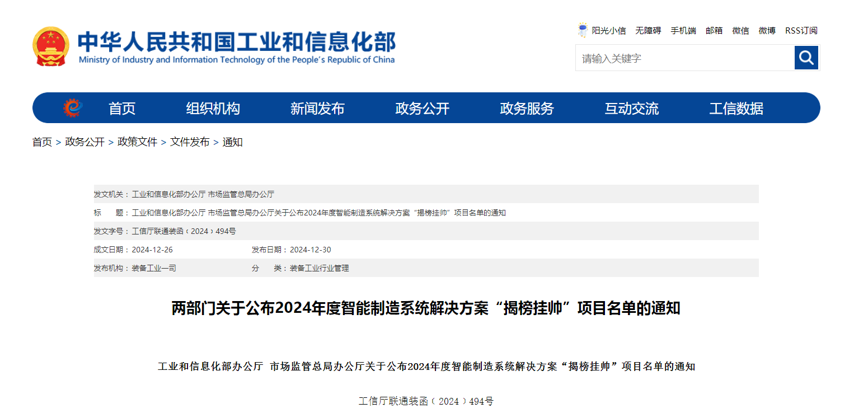This screenshot has width=868, height=413.
Task: Open the 阳光小信 robot assistant icon
Action: click(583, 30)
